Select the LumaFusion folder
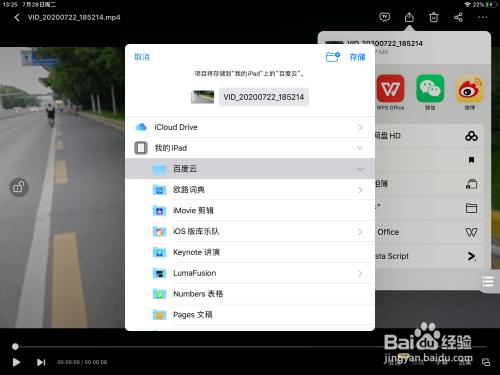Image resolution: width=500 pixels, height=375 pixels. pyautogui.click(x=250, y=273)
